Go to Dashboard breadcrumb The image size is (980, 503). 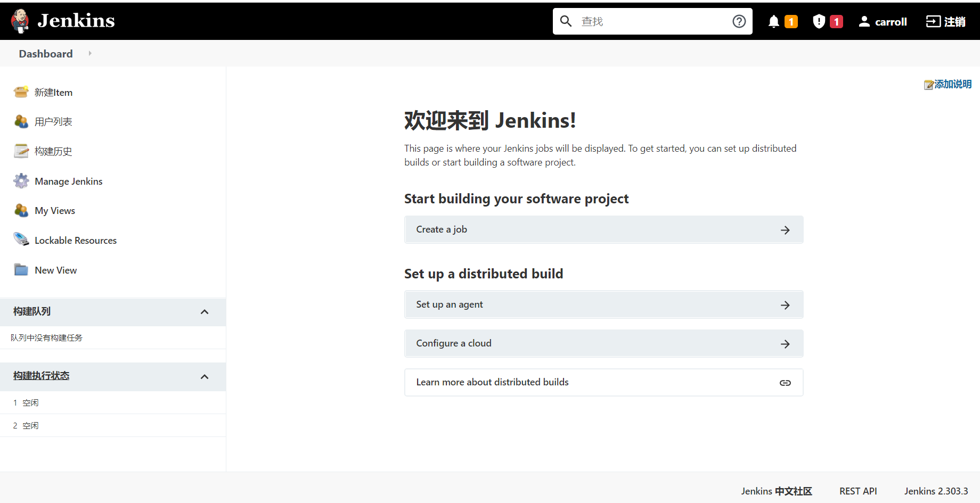click(46, 54)
